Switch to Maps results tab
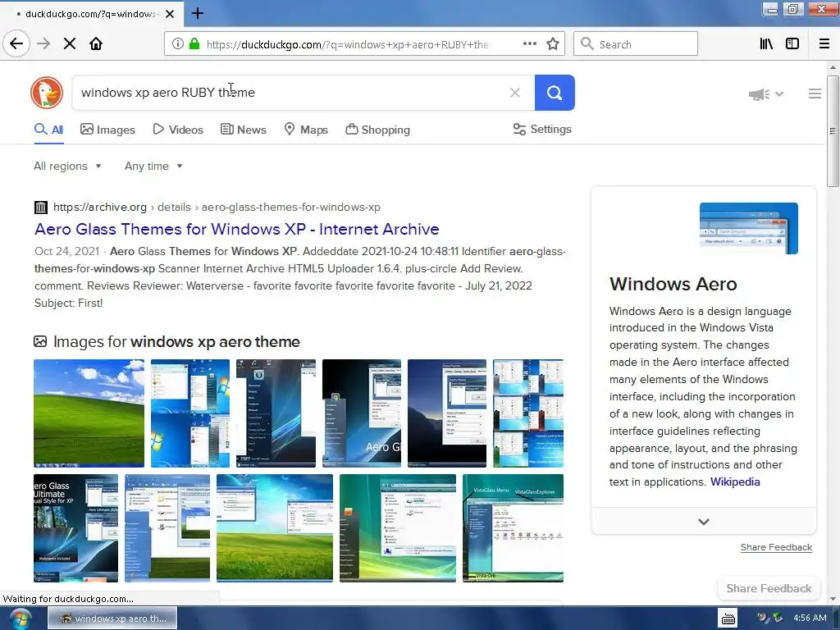The image size is (840, 630). 306,130
